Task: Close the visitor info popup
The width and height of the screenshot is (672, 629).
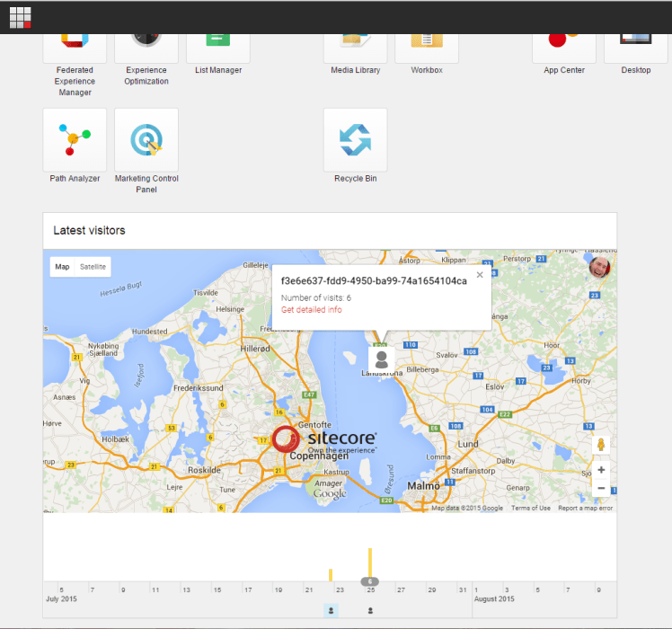Action: 480,276
